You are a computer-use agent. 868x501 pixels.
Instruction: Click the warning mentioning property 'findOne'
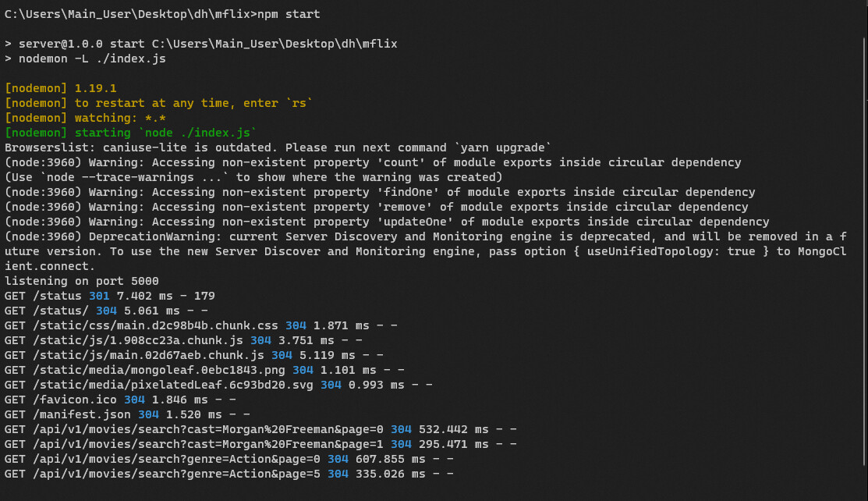(380, 192)
